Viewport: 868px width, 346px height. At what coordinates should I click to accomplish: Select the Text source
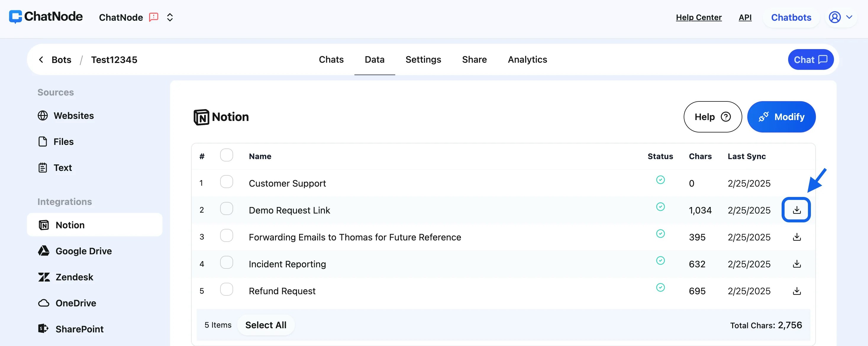tap(63, 167)
